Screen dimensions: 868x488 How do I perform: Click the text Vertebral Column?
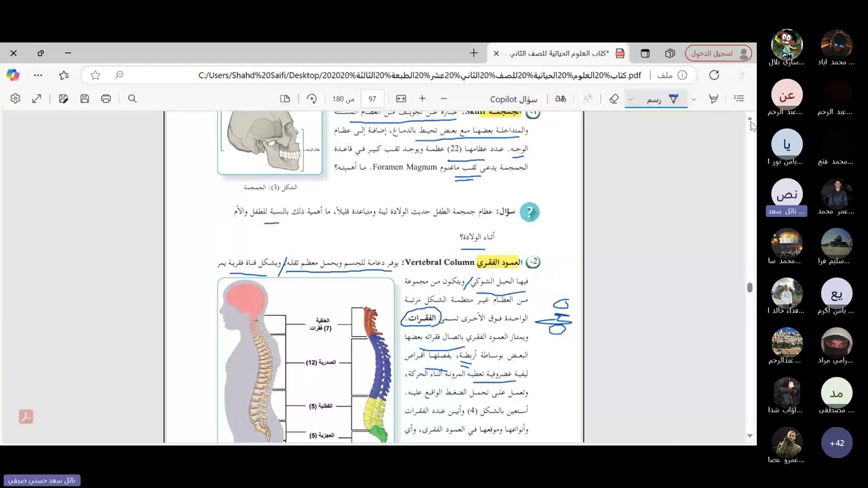(x=439, y=262)
